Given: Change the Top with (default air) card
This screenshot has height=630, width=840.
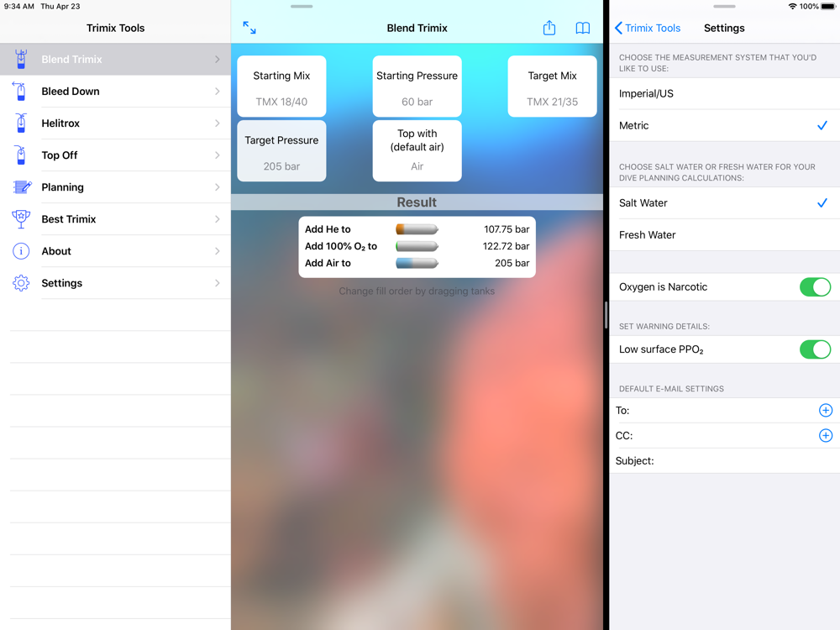Looking at the screenshot, I should tap(417, 150).
